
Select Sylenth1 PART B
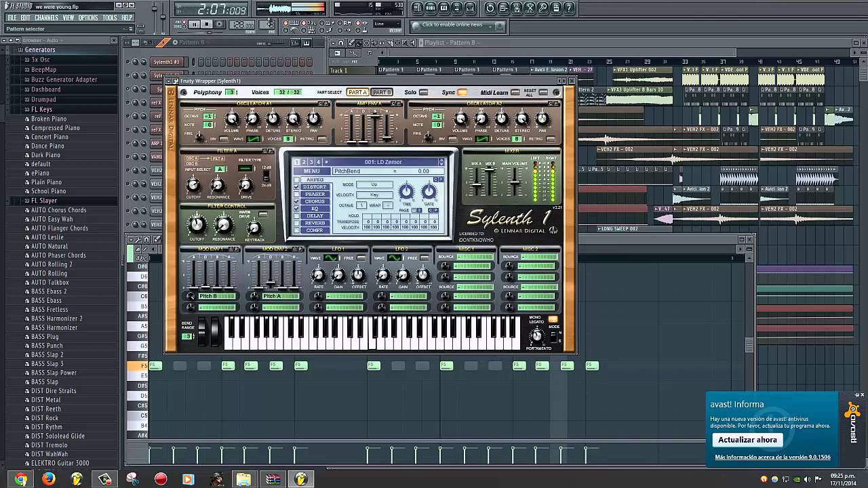[381, 92]
